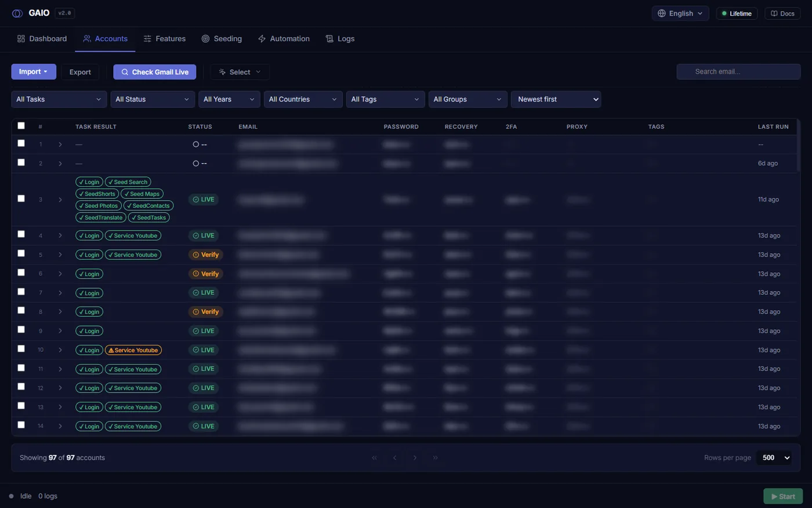Open the Logs tab

coord(340,39)
